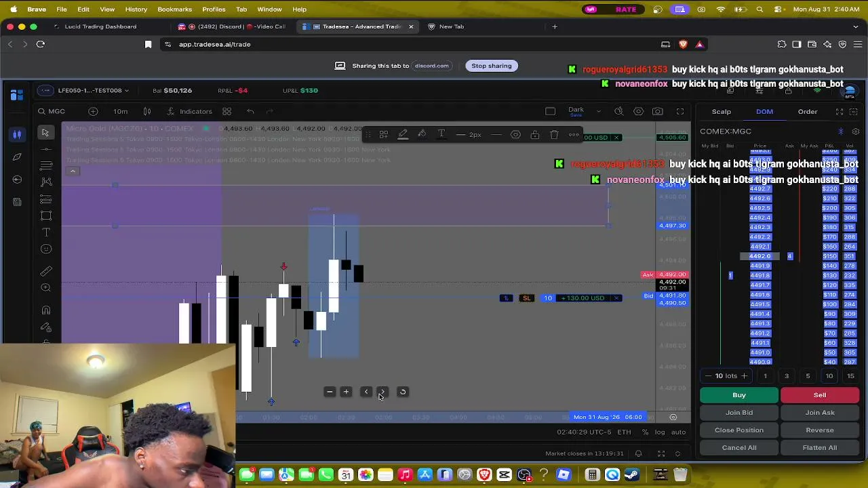Select the ruler measure tool
The width and height of the screenshot is (868, 488).
[x=46, y=271]
